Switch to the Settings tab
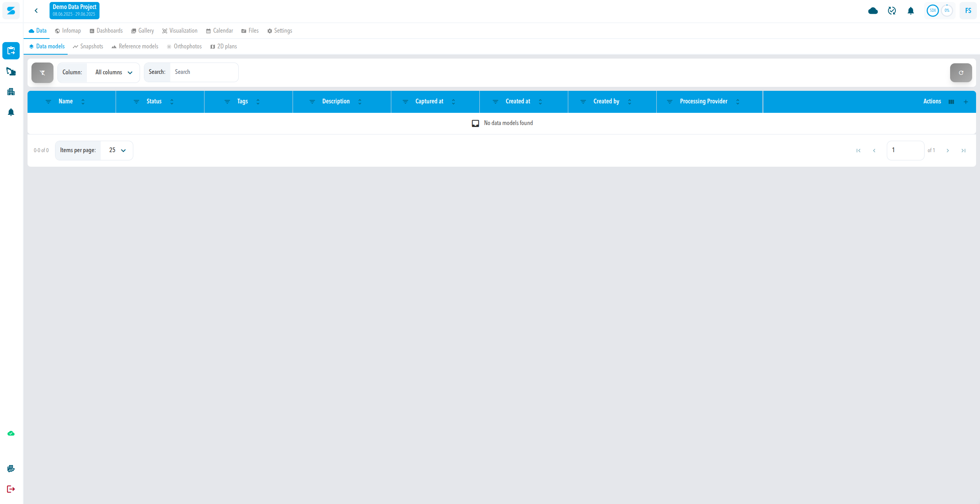The width and height of the screenshot is (980, 504). tap(280, 31)
